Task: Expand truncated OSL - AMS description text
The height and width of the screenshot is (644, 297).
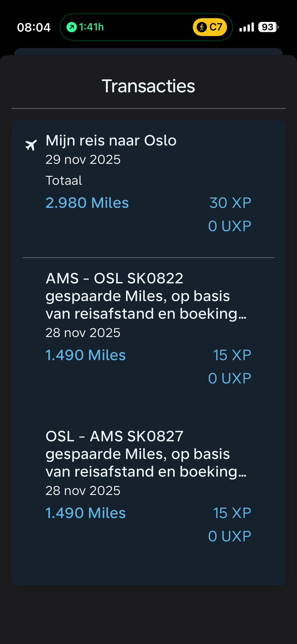Action: tap(146, 463)
